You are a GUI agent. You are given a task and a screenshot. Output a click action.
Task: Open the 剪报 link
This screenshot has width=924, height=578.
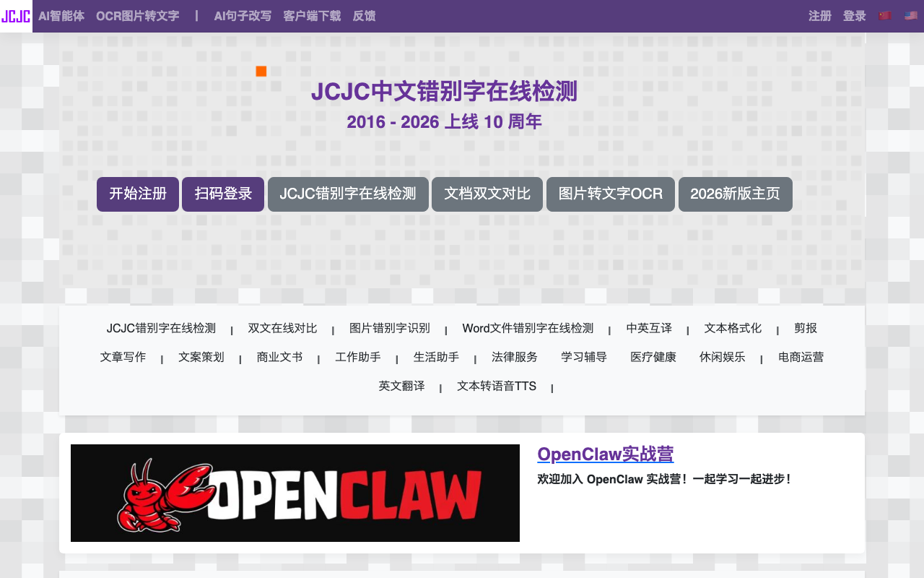(806, 328)
